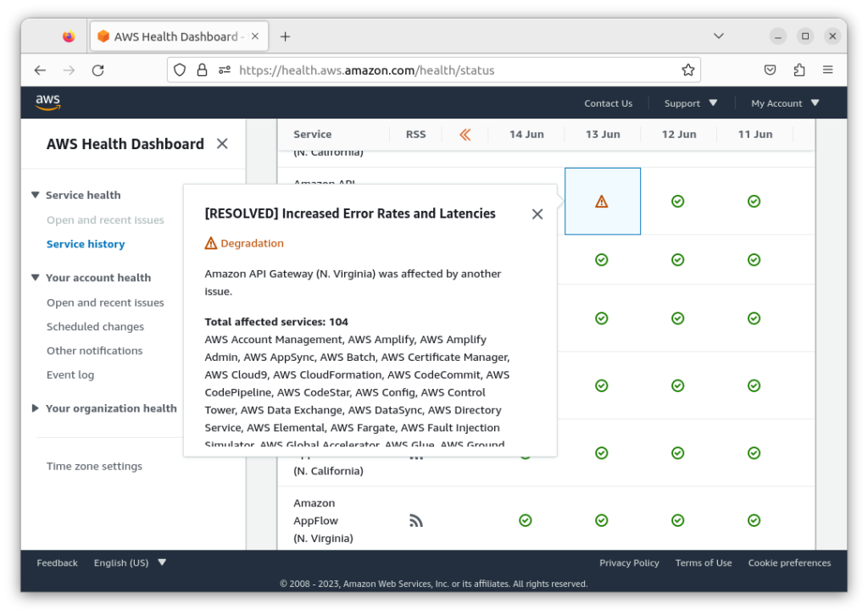Open the My Account dropdown
Viewport: 868px width, 615px height.
pos(784,102)
